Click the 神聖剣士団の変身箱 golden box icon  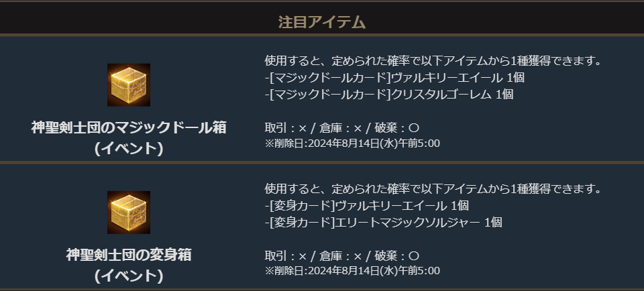pyautogui.click(x=128, y=213)
